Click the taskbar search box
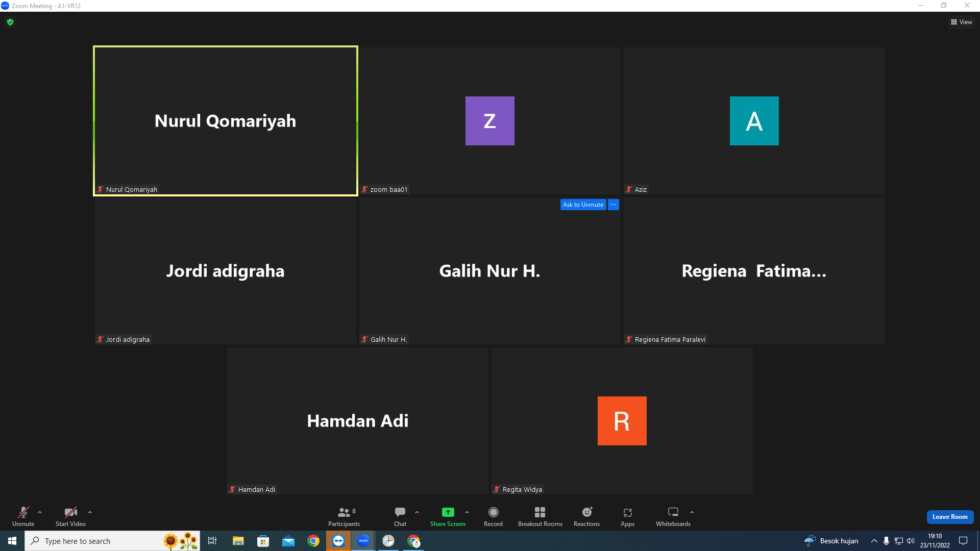 pos(112,541)
